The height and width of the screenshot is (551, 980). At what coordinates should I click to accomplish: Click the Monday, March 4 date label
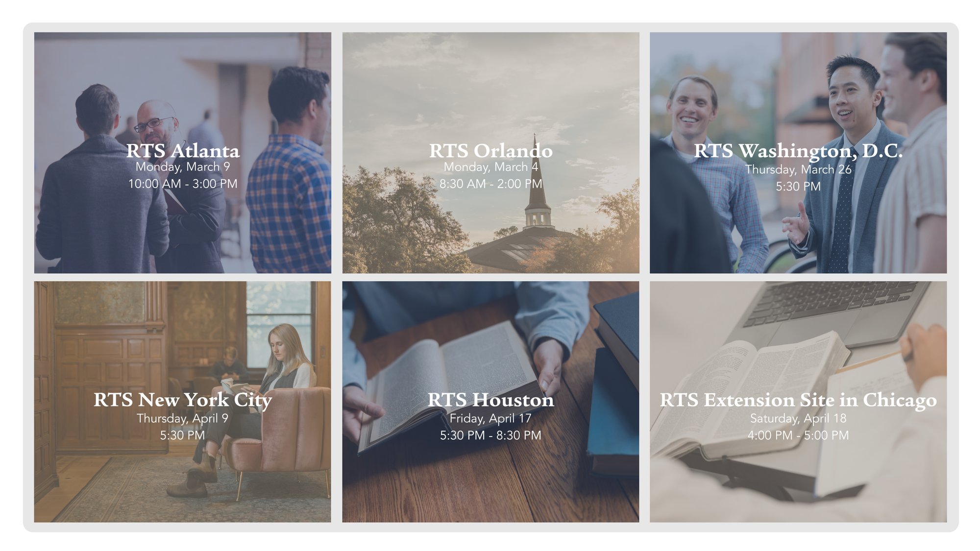tap(491, 167)
